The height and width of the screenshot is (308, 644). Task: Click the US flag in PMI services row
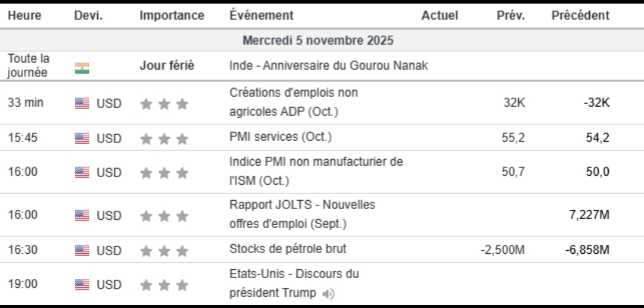click(x=82, y=139)
